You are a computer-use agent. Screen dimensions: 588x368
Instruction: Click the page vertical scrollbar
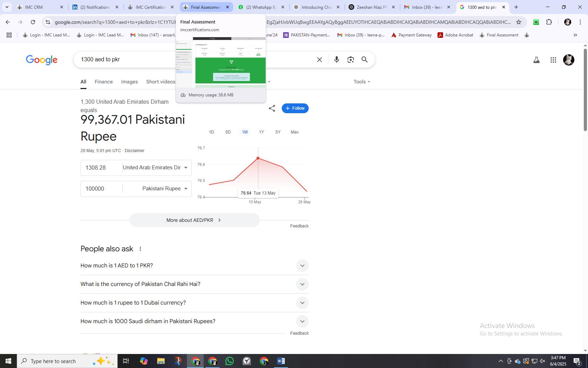pyautogui.click(x=585, y=90)
